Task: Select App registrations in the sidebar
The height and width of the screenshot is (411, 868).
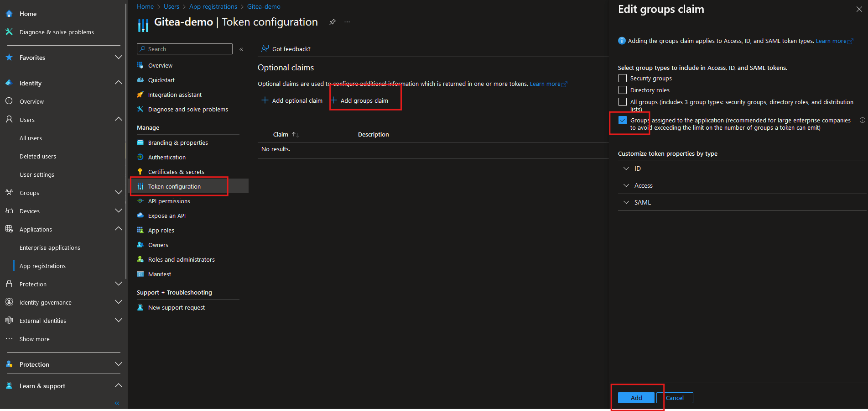Action: point(42,266)
